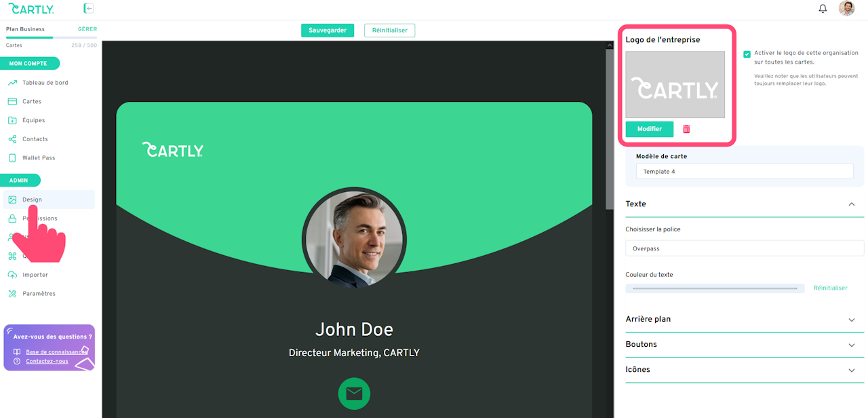Click Modifier under company logo
This screenshot has height=418, width=868.
(x=650, y=129)
